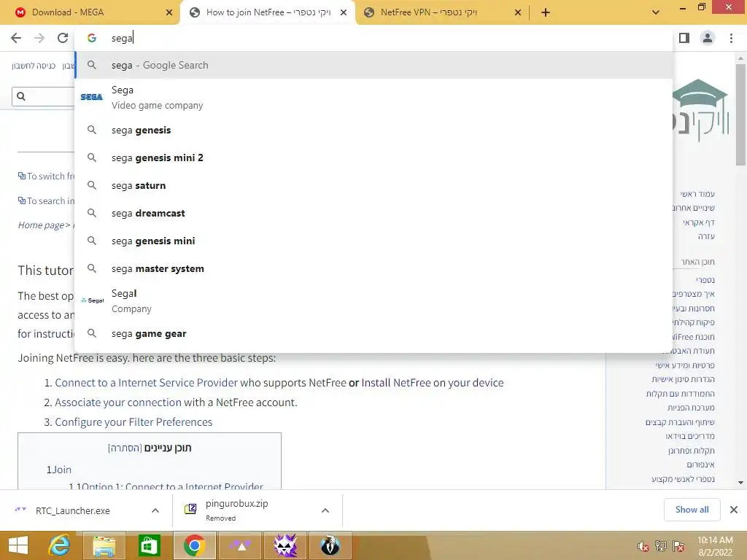Screen dimensions: 747x560
Task: Open the Chrome profile avatar
Action: pos(708,38)
